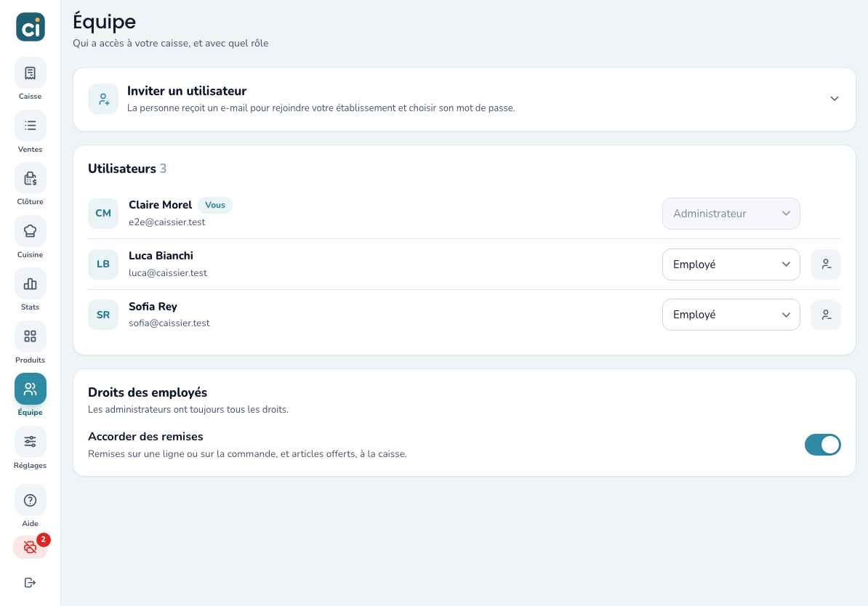Click the Caissier app logo
Viewport: 868px width, 606px height.
coord(31,27)
